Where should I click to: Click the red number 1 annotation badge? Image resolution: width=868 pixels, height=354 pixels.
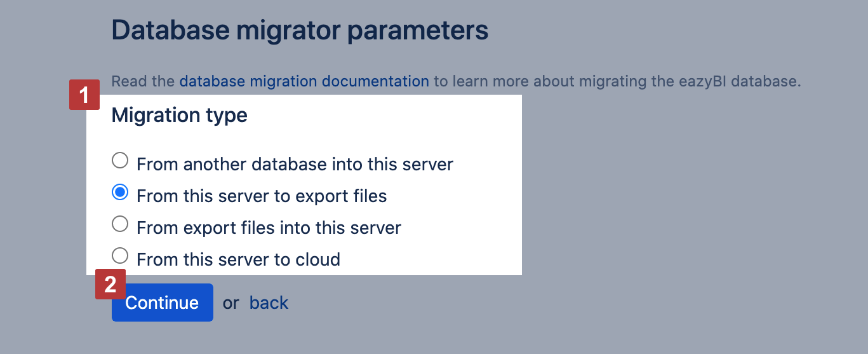tap(84, 95)
